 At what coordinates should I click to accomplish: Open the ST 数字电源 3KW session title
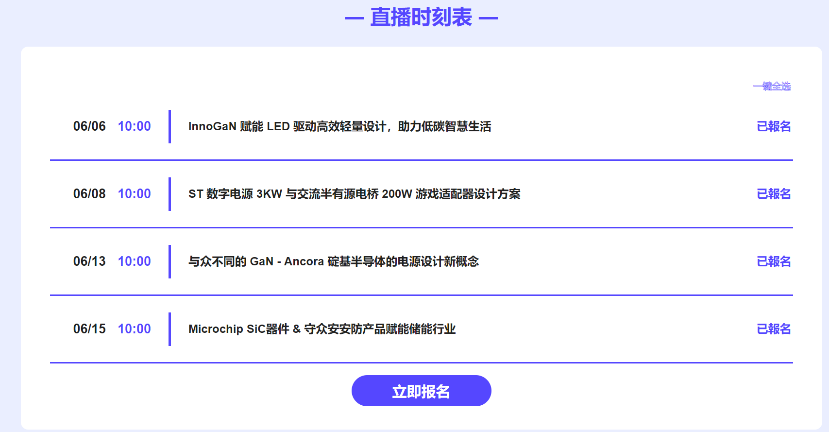pyautogui.click(x=354, y=194)
